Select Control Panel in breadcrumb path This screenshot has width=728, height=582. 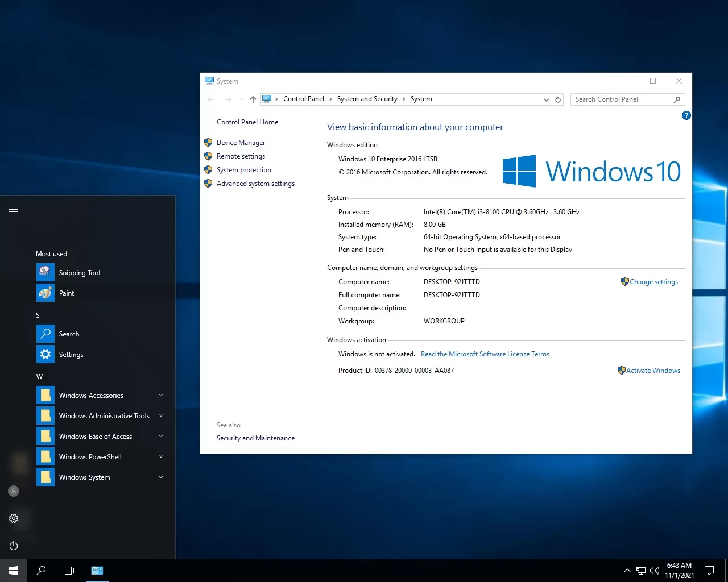click(303, 99)
